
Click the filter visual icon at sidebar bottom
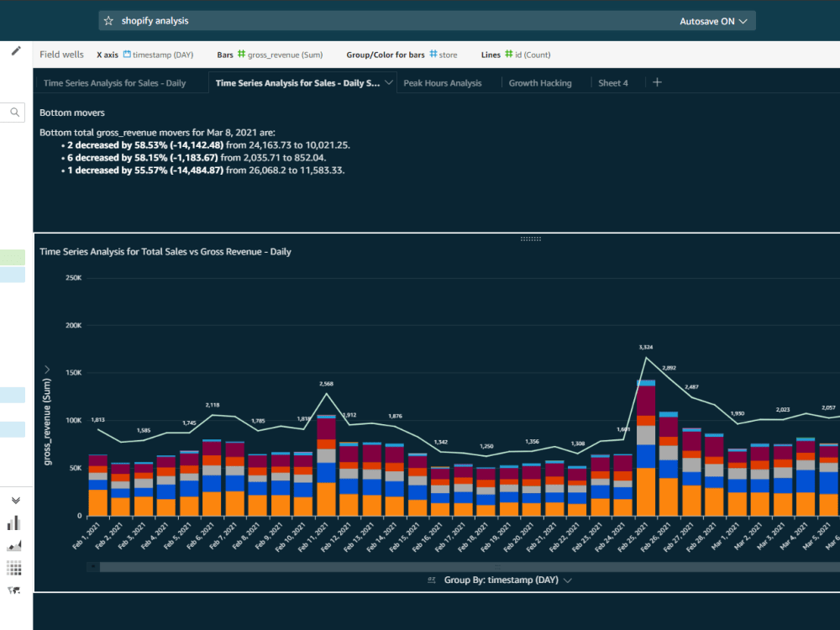pos(15,591)
